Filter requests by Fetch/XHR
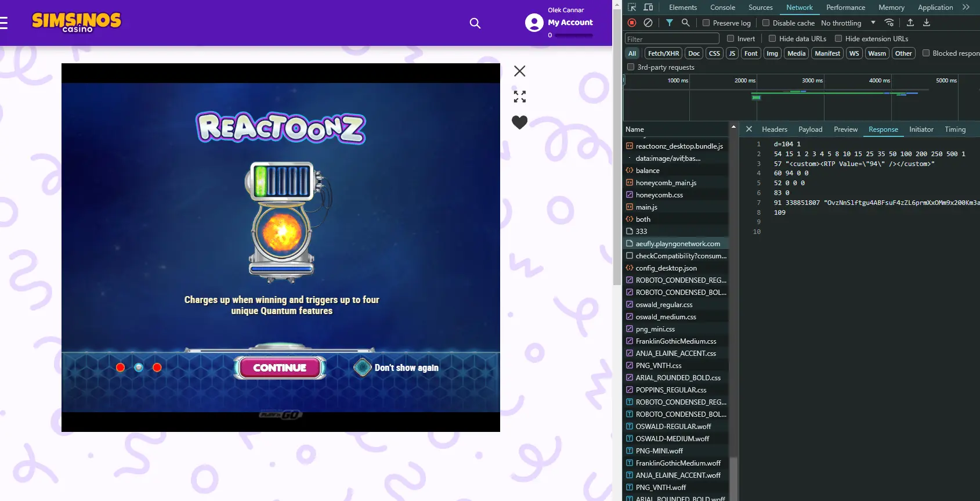 [x=663, y=53]
